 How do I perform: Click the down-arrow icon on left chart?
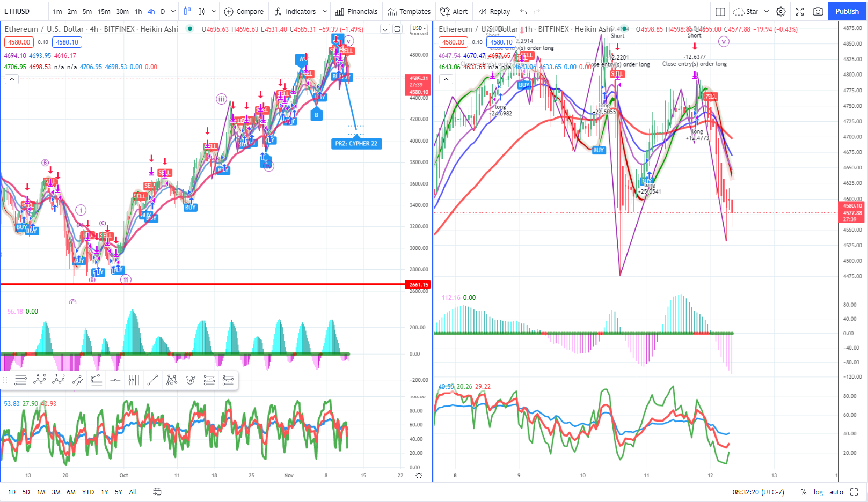point(385,29)
